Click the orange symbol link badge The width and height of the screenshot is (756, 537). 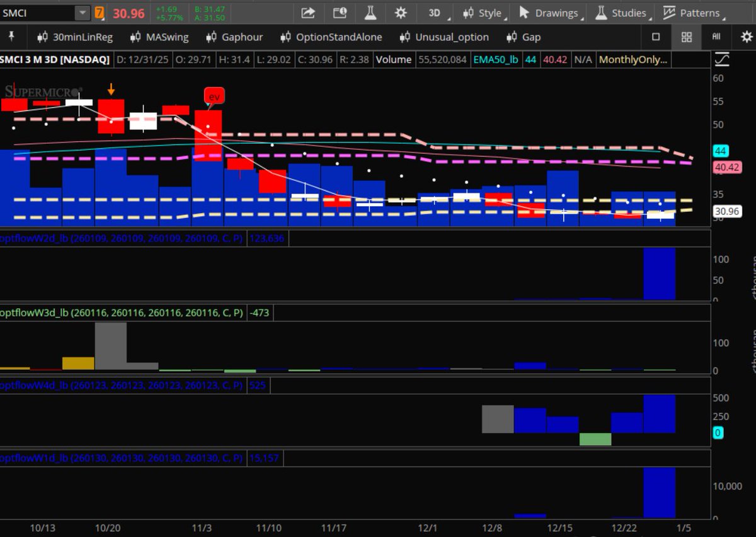coord(100,13)
